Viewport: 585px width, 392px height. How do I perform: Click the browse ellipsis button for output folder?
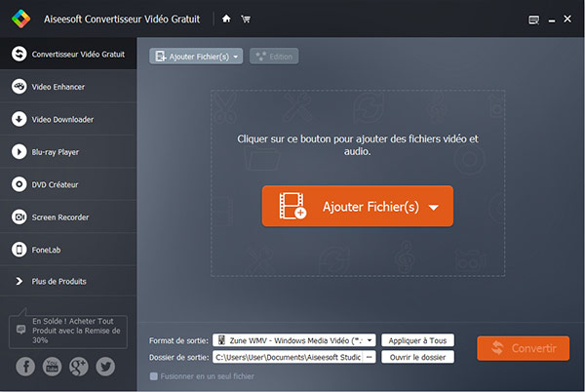coord(369,357)
